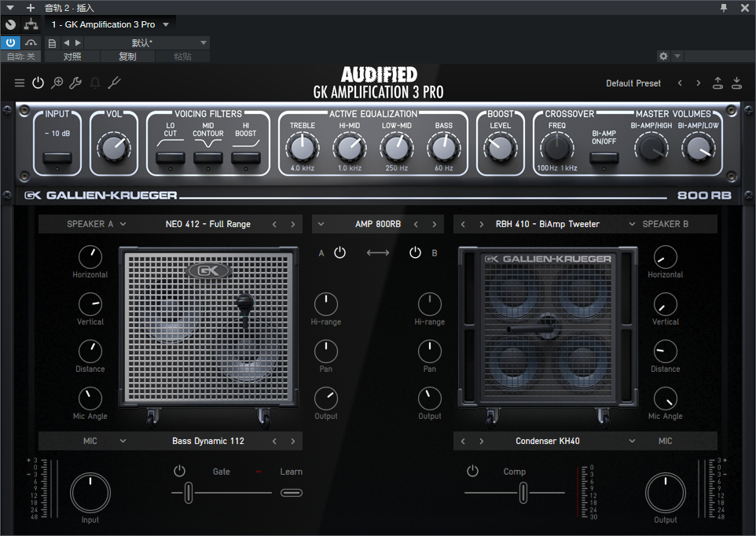The image size is (756, 536).
Task: Add new insert with plus icon
Action: (31, 8)
